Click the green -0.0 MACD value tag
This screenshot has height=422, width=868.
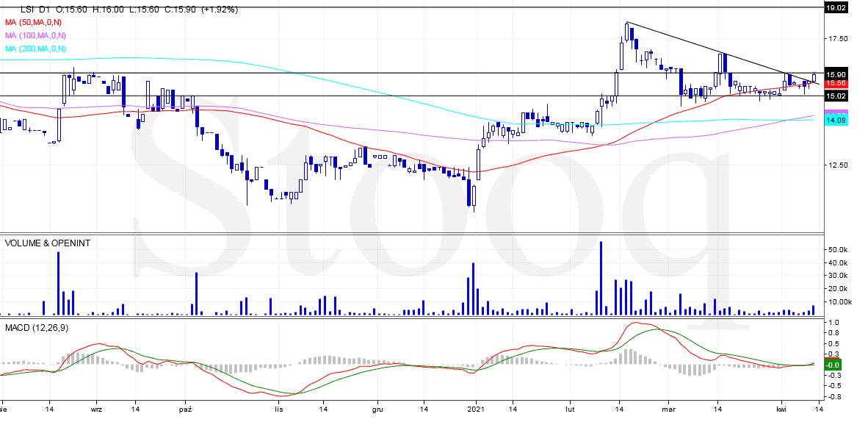click(833, 365)
